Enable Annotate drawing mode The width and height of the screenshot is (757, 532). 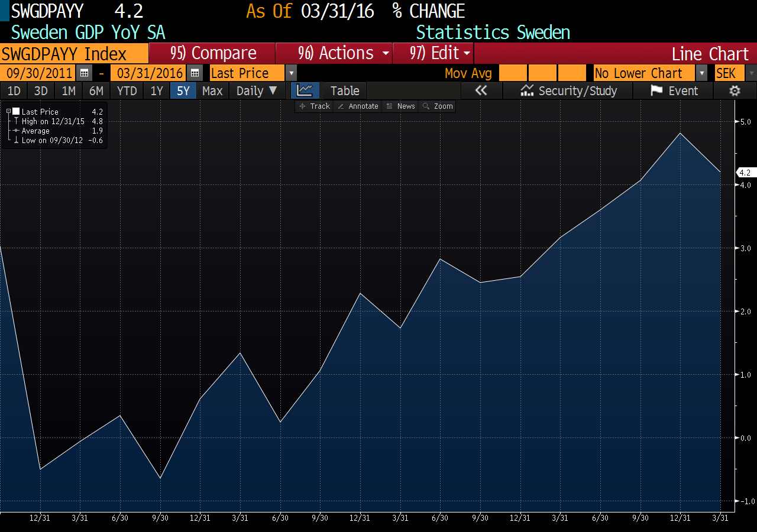click(357, 106)
